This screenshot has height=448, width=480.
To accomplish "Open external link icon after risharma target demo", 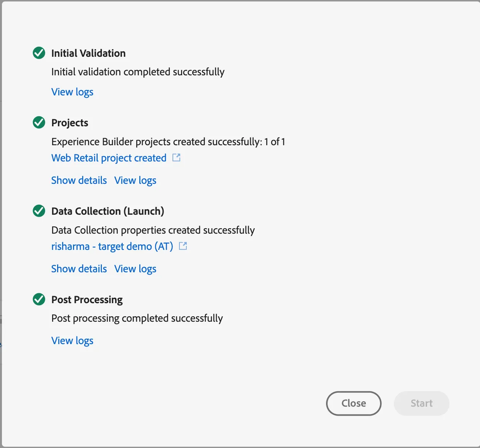I will tap(183, 246).
